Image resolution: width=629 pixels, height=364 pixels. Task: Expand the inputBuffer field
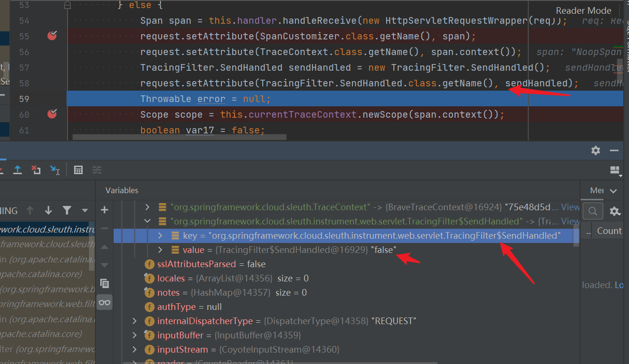[x=135, y=335]
